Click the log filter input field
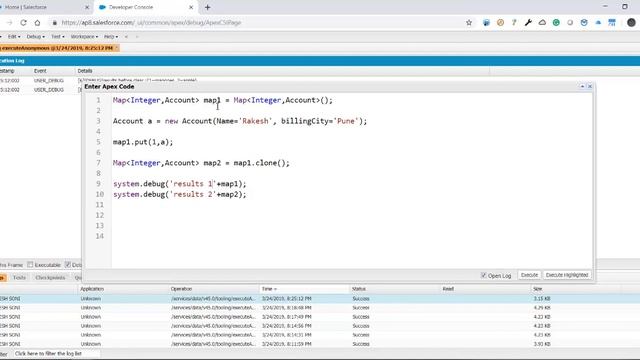 click(x=56, y=353)
